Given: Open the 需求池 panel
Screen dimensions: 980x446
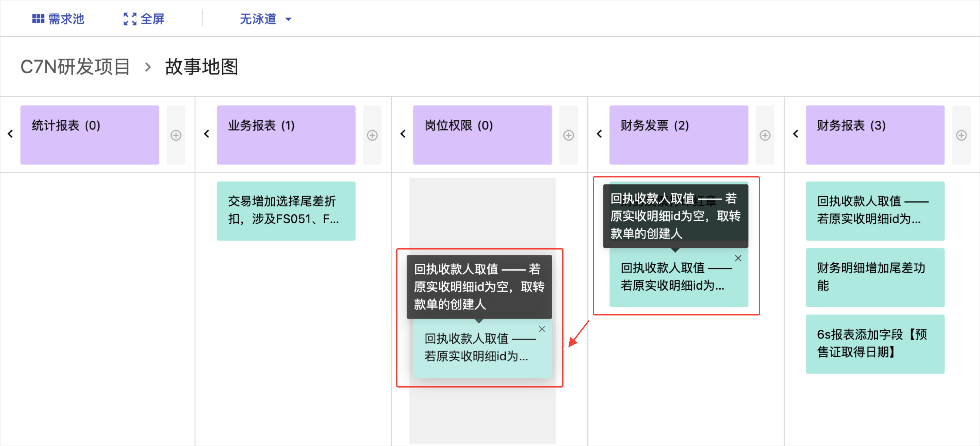Looking at the screenshot, I should click(x=58, y=19).
